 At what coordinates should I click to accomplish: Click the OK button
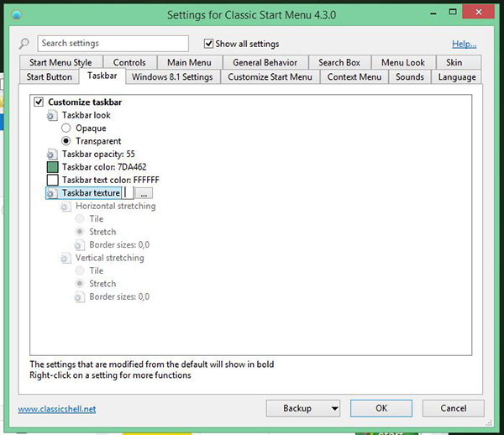(381, 408)
